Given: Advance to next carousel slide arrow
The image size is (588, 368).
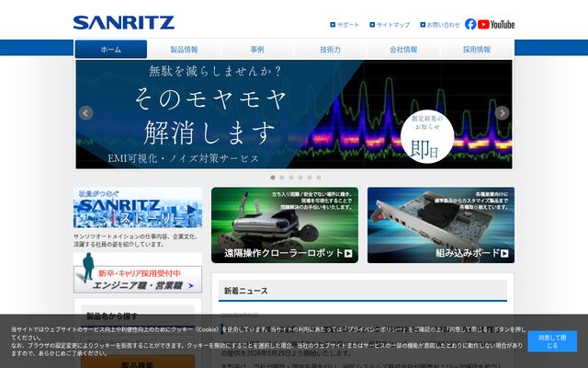Looking at the screenshot, I should (x=502, y=113).
